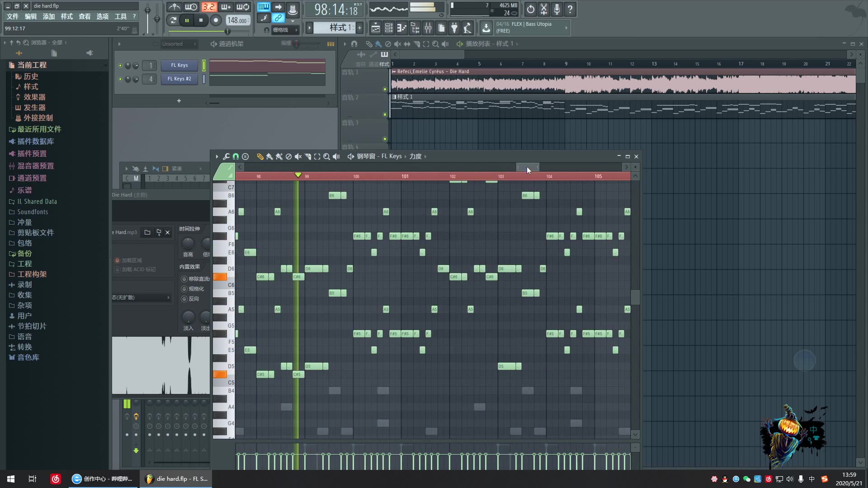Enable wait for input before playing
The height and width of the screenshot is (488, 868).
pyautogui.click(x=191, y=7)
